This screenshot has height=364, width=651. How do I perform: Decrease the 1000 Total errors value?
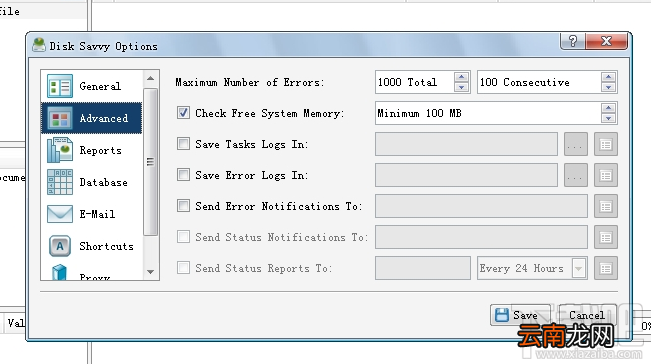[x=461, y=87]
